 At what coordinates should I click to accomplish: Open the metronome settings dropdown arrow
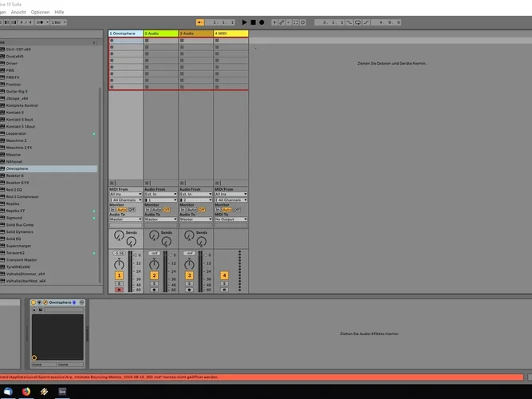pyautogui.click(x=47, y=22)
